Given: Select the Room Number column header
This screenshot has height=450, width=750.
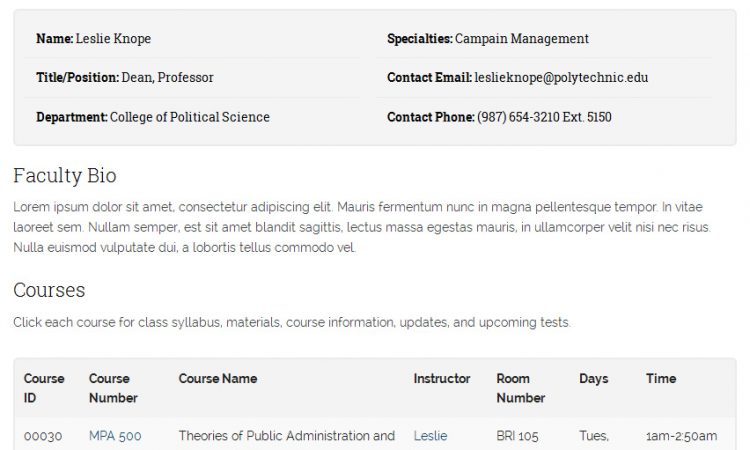Looking at the screenshot, I should [520, 388].
